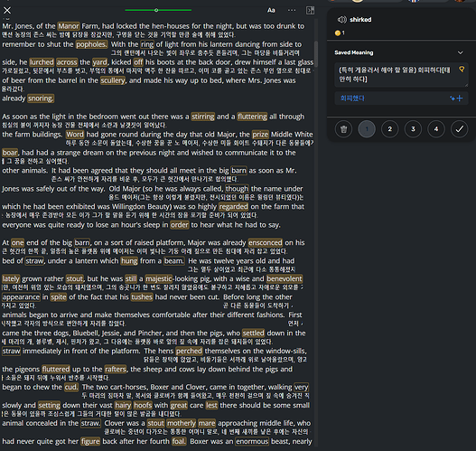The height and width of the screenshot is (451, 476).
Task: Set word status level to 2
Action: pos(390,129)
